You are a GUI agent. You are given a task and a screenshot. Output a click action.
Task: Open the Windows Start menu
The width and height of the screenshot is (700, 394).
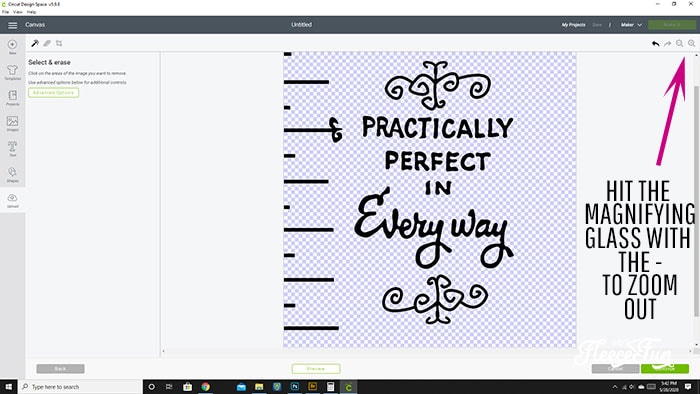(x=8, y=386)
